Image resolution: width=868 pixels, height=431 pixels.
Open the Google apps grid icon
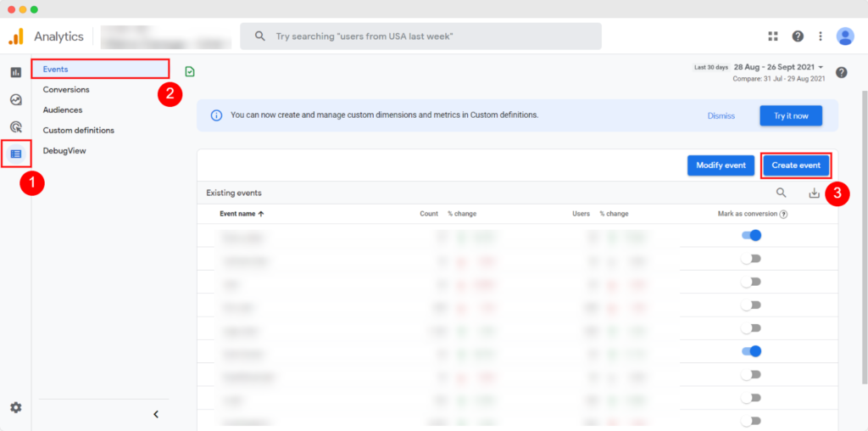(x=773, y=36)
